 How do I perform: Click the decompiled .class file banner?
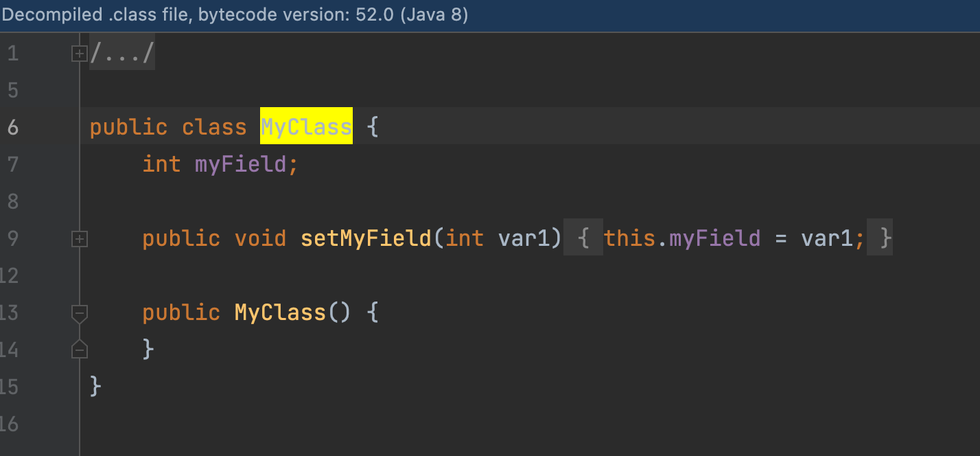(235, 15)
